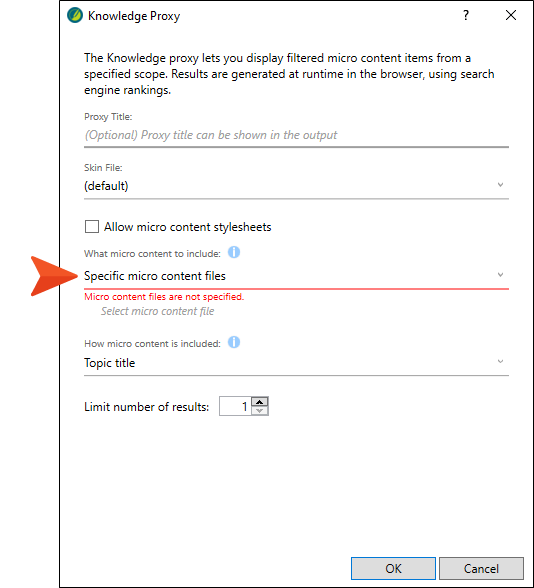Increase the limit number of results
534x588 pixels.
click(x=260, y=402)
